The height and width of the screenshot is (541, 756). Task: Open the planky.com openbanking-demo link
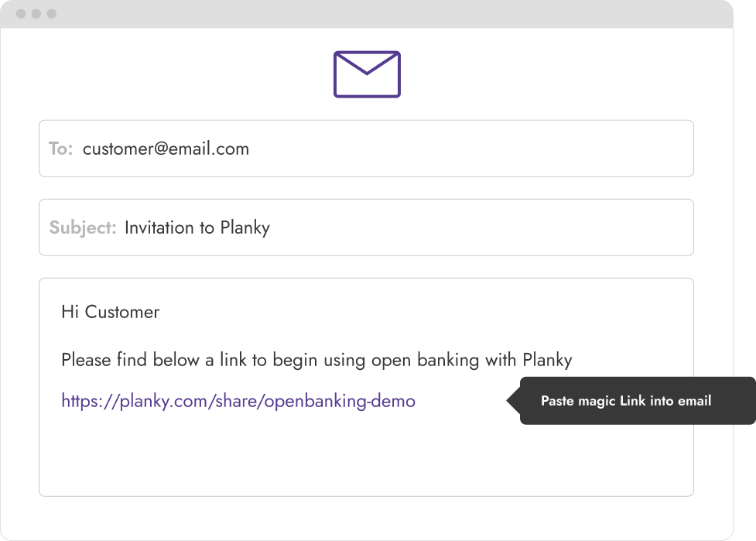click(x=238, y=401)
